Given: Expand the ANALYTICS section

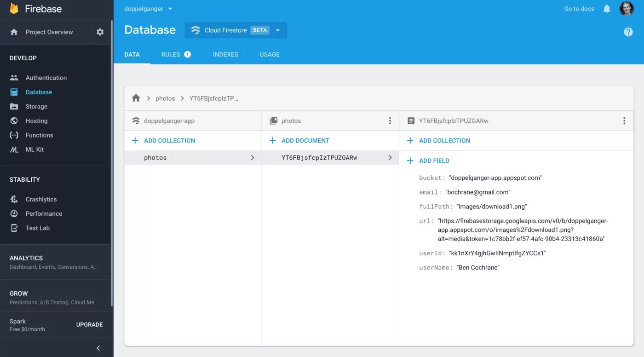Looking at the screenshot, I should [55, 262].
